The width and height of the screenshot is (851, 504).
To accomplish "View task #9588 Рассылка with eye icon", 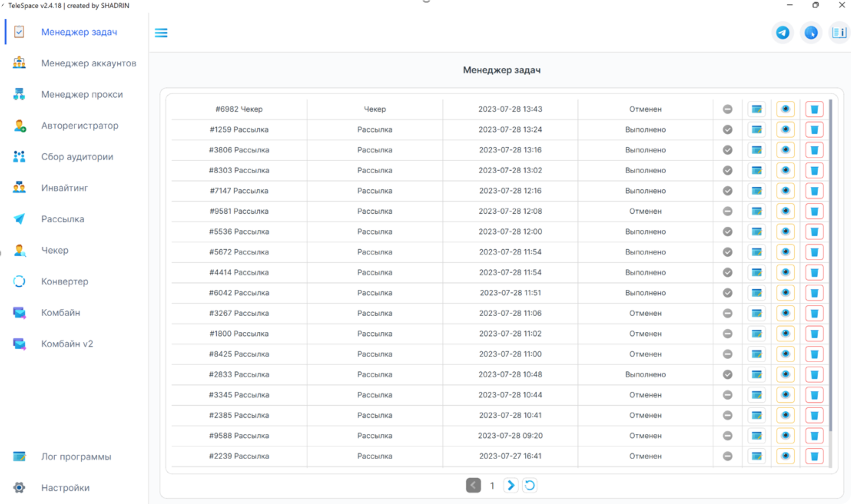I will 786,436.
